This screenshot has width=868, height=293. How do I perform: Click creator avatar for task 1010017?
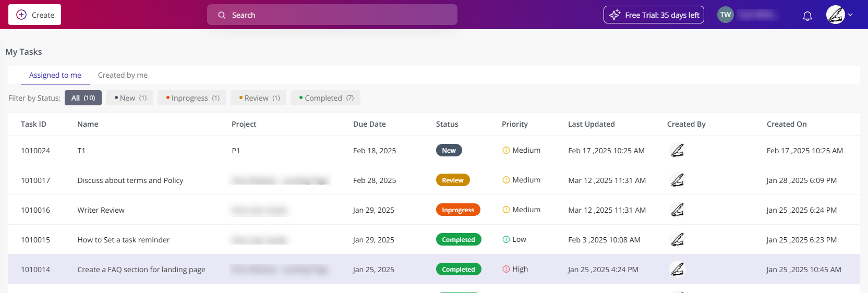point(677,180)
